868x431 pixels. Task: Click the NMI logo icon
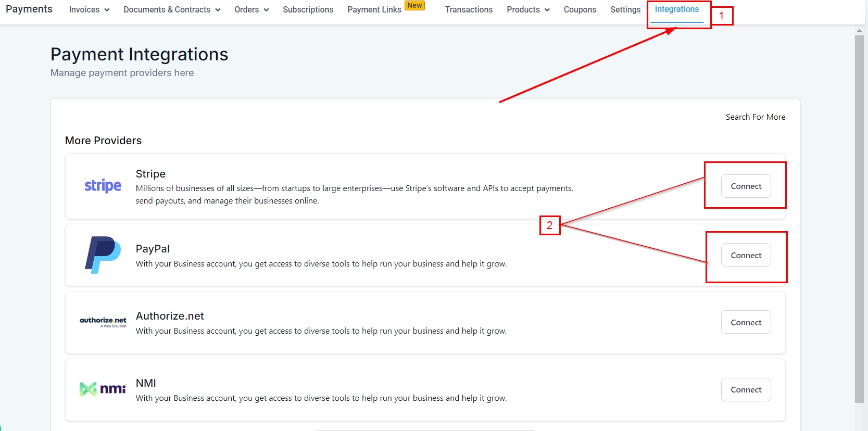(x=103, y=389)
